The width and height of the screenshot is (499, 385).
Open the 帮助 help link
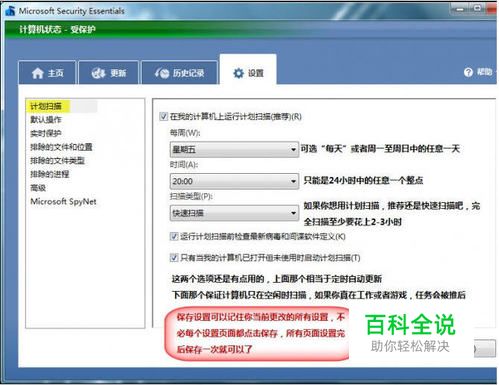coord(484,72)
